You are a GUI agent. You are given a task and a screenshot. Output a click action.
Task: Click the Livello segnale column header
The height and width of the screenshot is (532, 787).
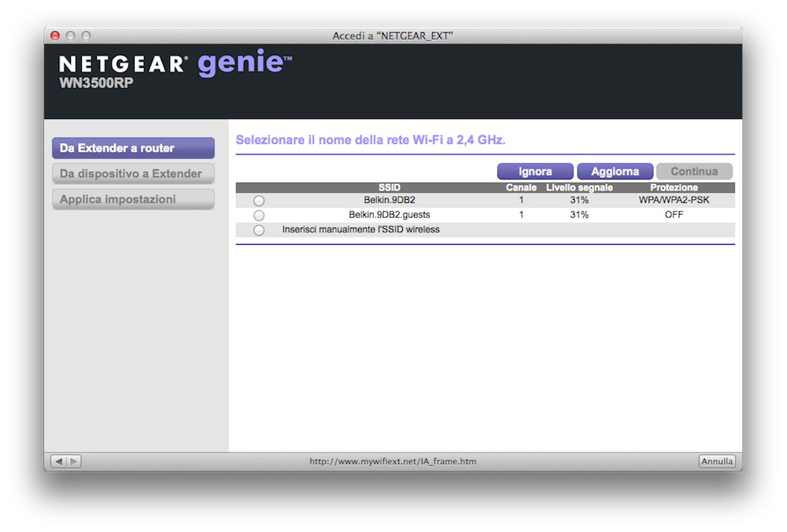pos(579,188)
